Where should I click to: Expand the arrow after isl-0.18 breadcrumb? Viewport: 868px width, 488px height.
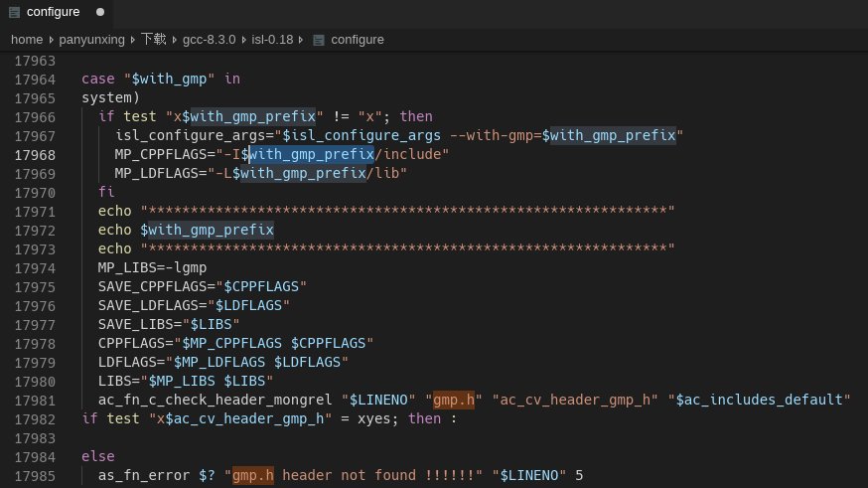click(301, 40)
